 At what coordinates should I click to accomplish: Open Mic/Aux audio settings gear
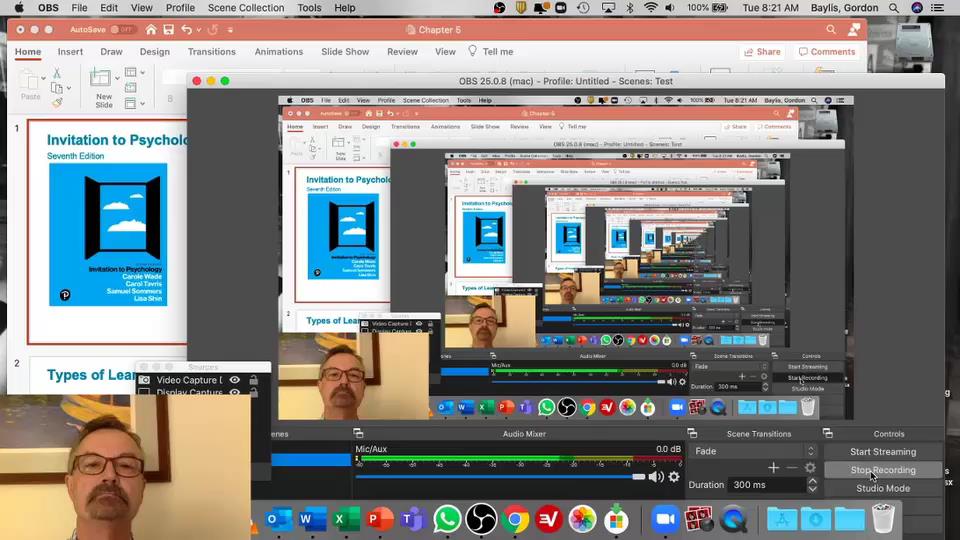coord(674,477)
